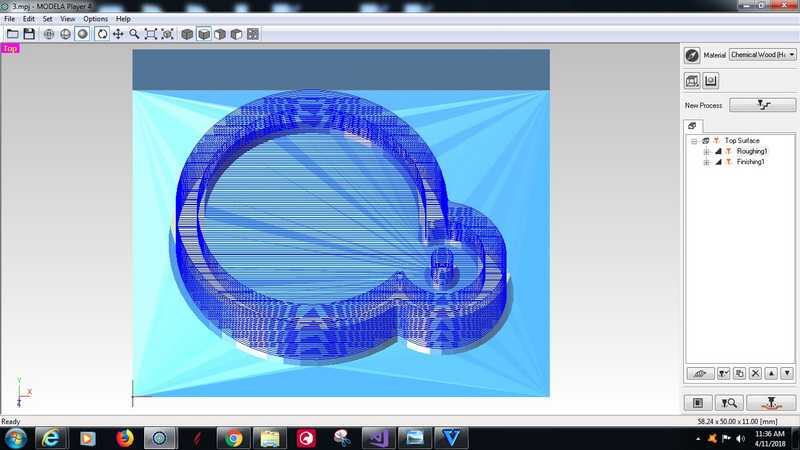Toggle the highlighted top-face cube view
Screen dimensions: 800x450
point(204,34)
